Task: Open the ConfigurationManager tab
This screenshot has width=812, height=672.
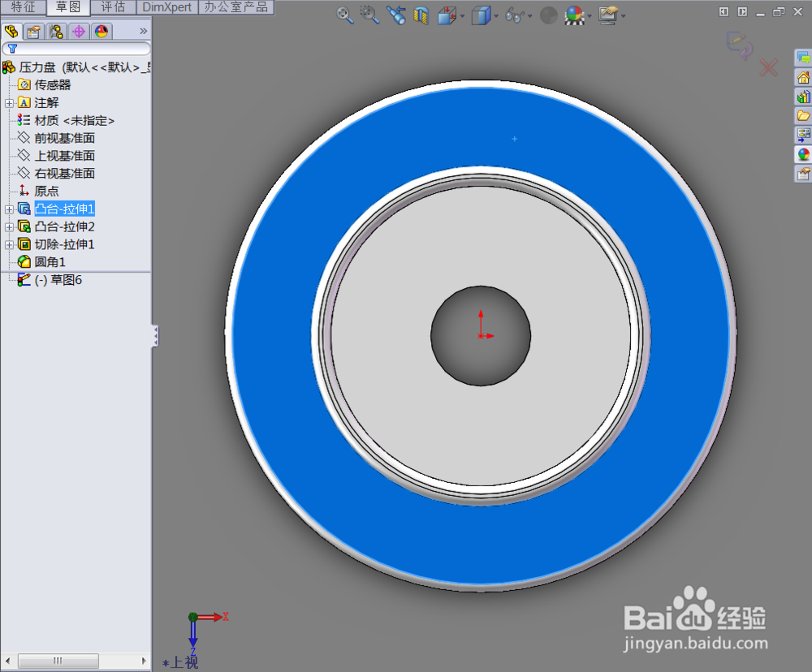Action: point(56,32)
